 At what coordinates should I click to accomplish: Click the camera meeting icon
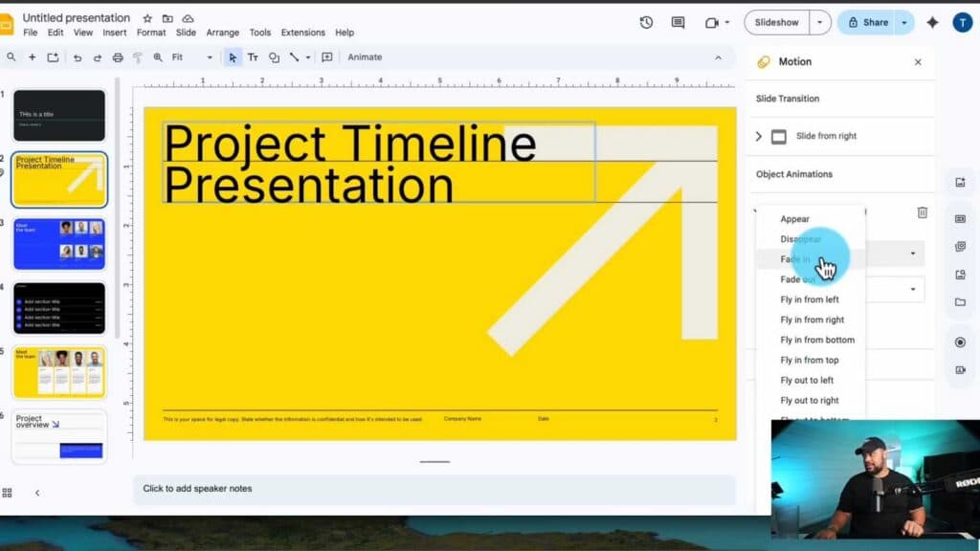tap(711, 23)
